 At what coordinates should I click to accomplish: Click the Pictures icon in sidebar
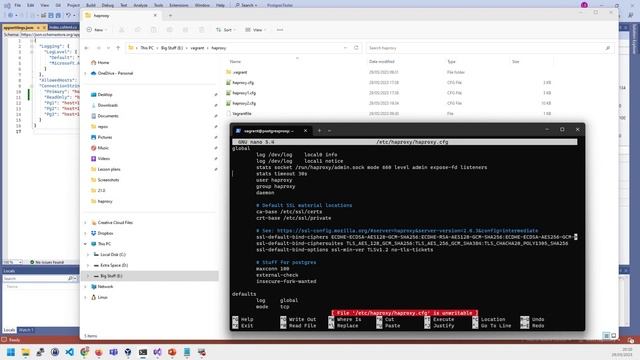point(93,137)
